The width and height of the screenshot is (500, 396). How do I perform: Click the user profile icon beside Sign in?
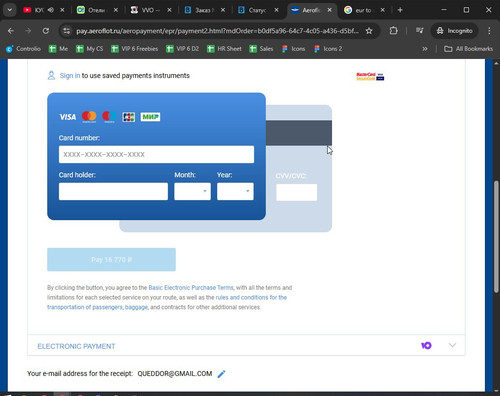[51, 75]
